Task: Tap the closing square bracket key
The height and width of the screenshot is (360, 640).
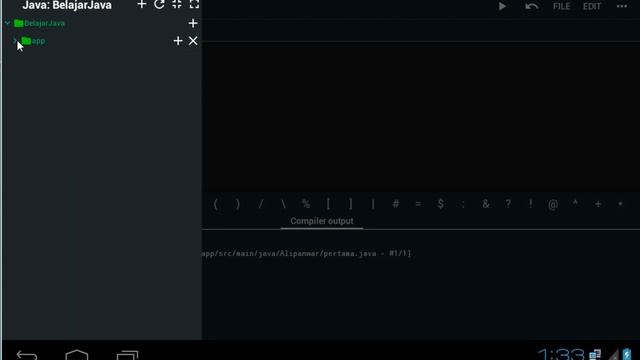Action: [351, 204]
